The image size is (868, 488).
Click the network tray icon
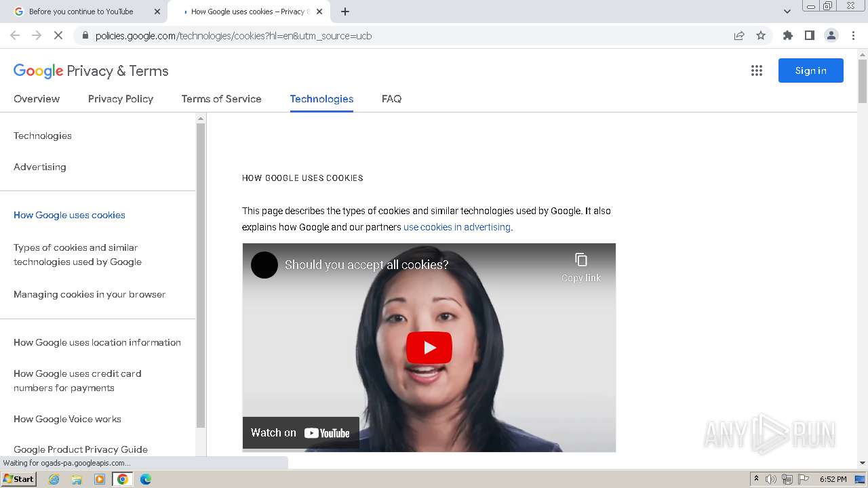(787, 479)
